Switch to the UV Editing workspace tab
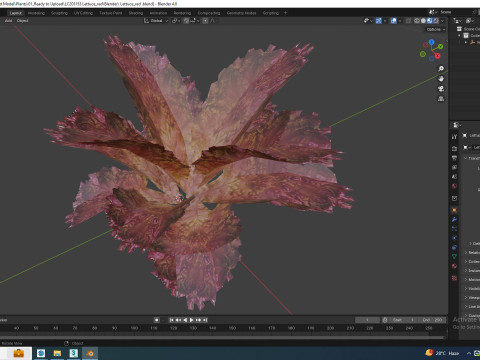The height and width of the screenshot is (360, 480). [83, 13]
